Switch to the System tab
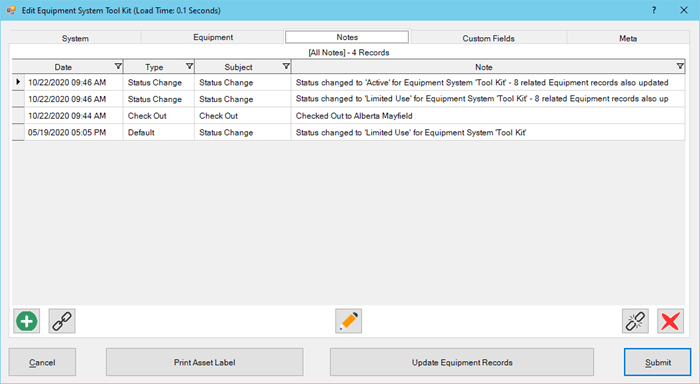This screenshot has height=384, width=700. [x=75, y=38]
